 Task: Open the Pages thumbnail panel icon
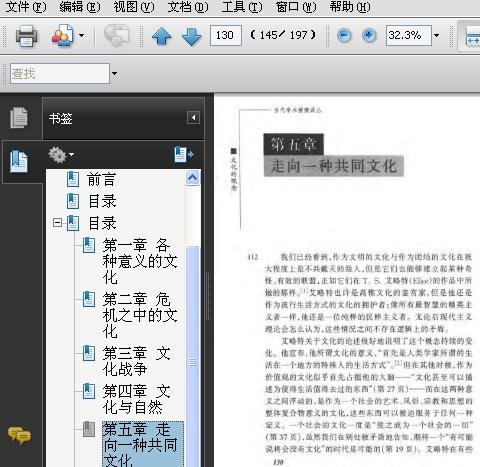pyautogui.click(x=19, y=118)
